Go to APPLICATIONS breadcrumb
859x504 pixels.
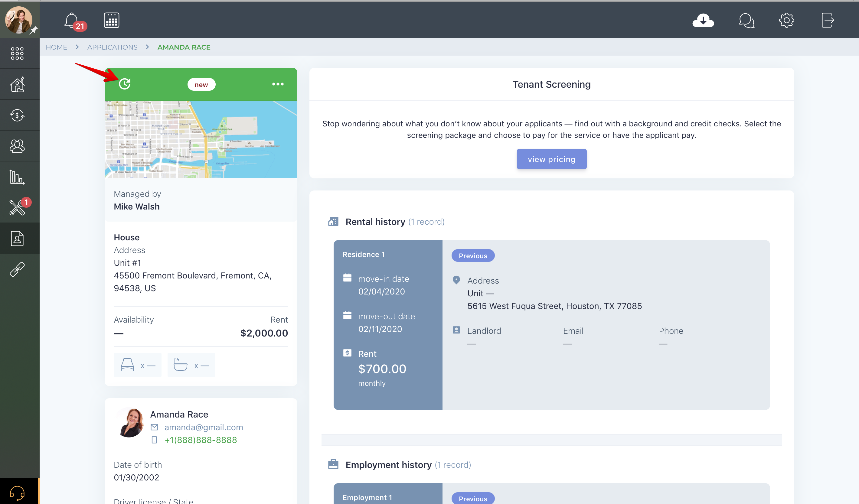coord(113,47)
